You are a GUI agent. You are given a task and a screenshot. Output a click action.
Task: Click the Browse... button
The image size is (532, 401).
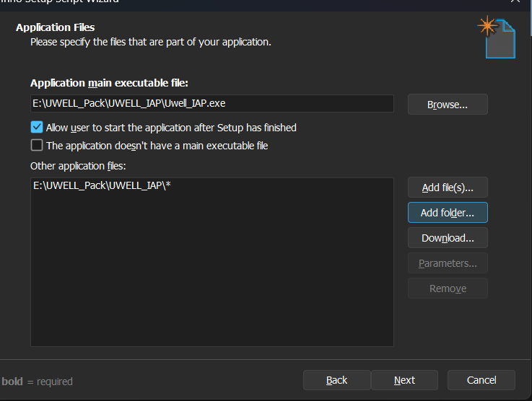[448, 105]
